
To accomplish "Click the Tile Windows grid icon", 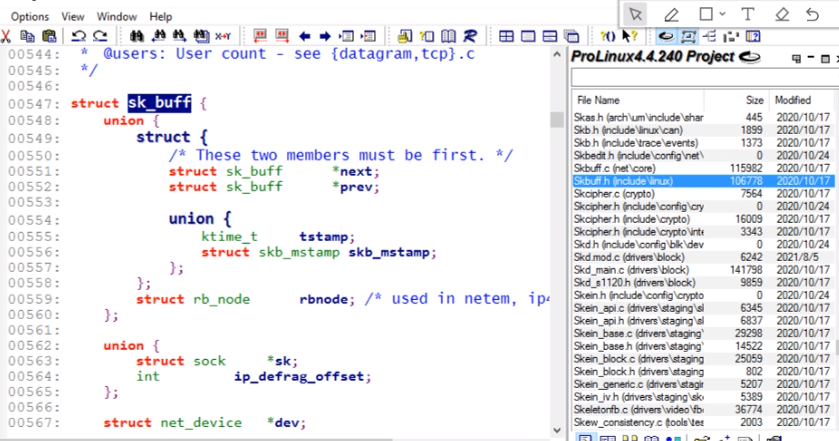I will (x=506, y=36).
